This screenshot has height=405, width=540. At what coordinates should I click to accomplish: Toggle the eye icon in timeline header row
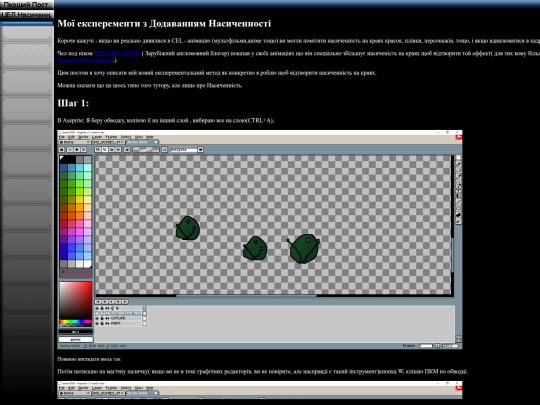pos(97,308)
